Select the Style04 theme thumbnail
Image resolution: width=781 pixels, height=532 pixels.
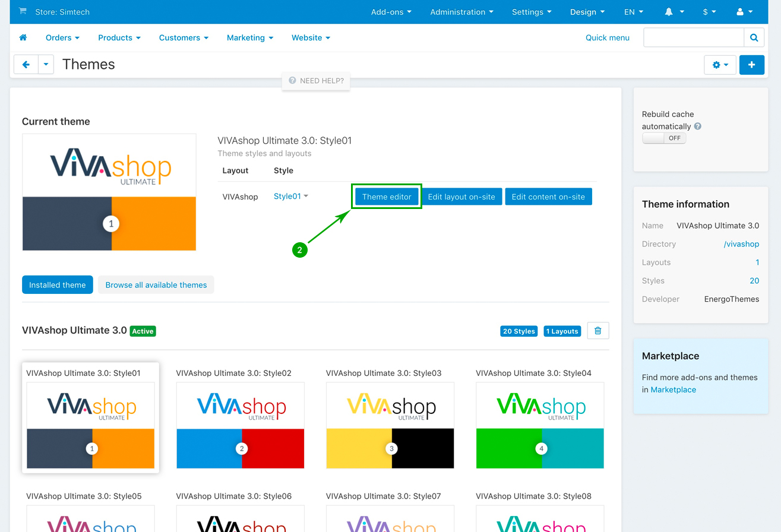click(x=540, y=425)
